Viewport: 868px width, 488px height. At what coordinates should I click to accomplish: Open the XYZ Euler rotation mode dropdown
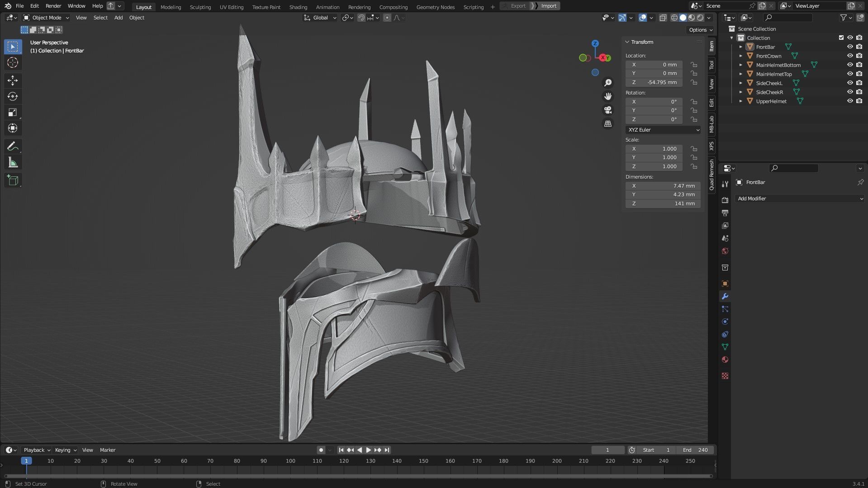pyautogui.click(x=663, y=130)
